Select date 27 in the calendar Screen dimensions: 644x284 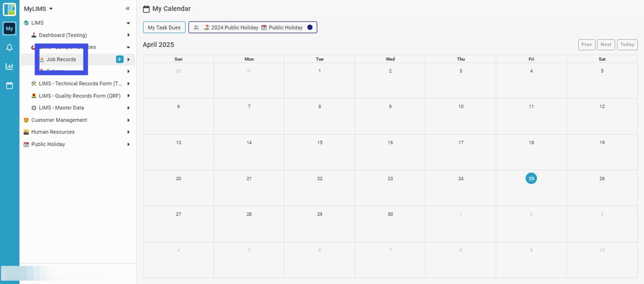click(178, 214)
